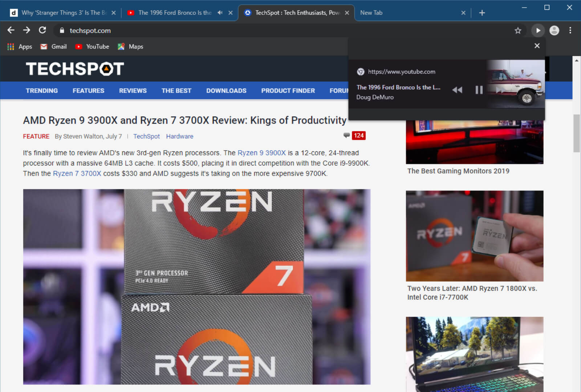Open THE BEST section
The height and width of the screenshot is (392, 581).
click(176, 91)
